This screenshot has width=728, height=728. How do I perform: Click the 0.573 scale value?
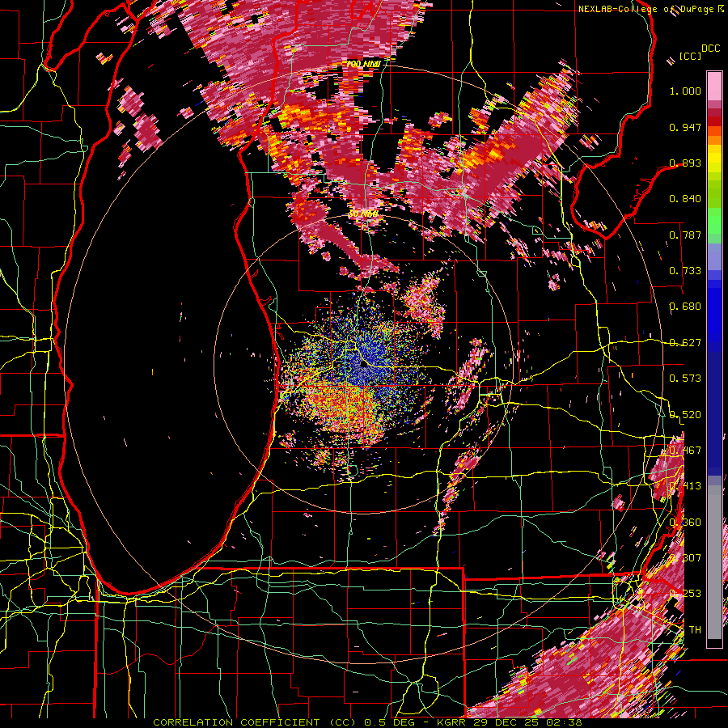[x=685, y=379]
